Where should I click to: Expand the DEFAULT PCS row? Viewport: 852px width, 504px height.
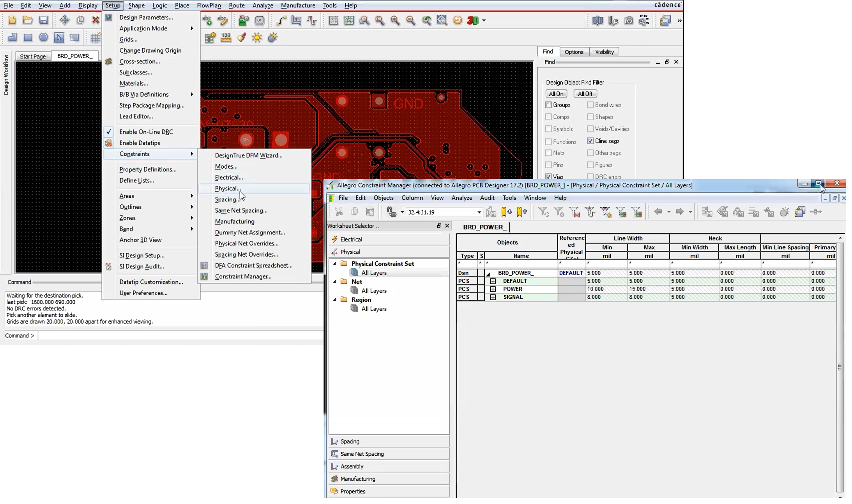tap(493, 281)
